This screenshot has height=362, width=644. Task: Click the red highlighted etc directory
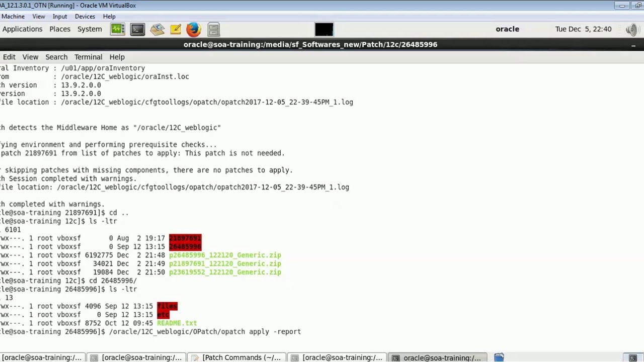pos(163,315)
